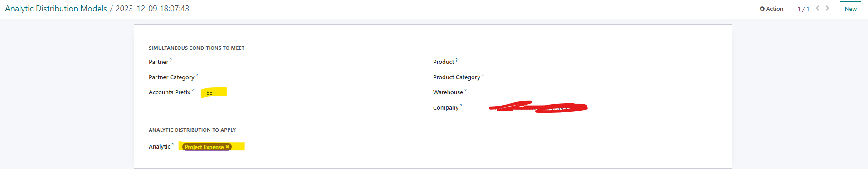Show help tooltip for Product Category
The width and height of the screenshot is (868, 169).
[483, 75]
